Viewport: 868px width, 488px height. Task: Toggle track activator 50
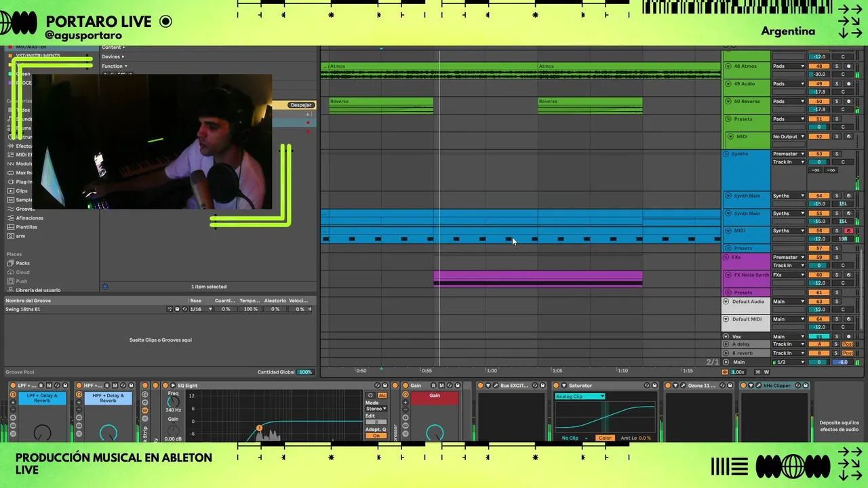tap(819, 102)
